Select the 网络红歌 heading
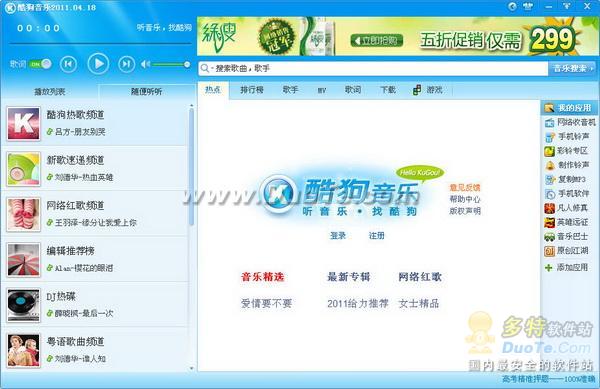Viewport: 600px width, 389px height. [x=420, y=277]
